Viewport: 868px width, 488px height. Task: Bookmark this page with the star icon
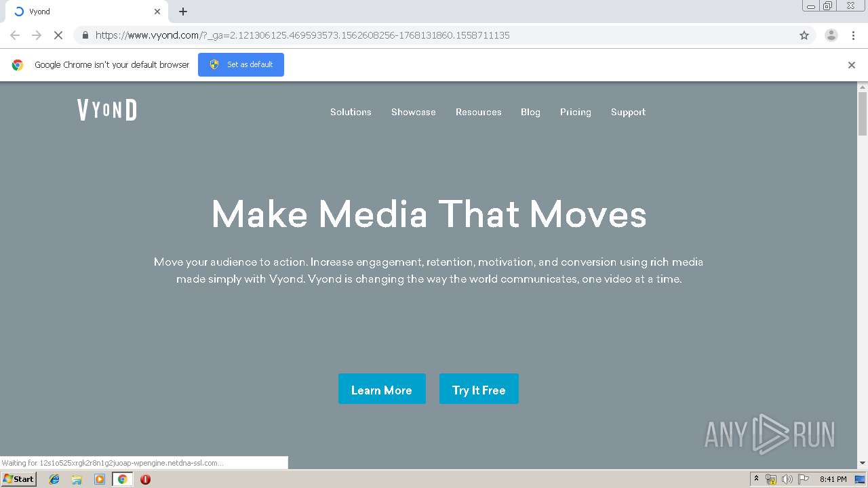804,35
